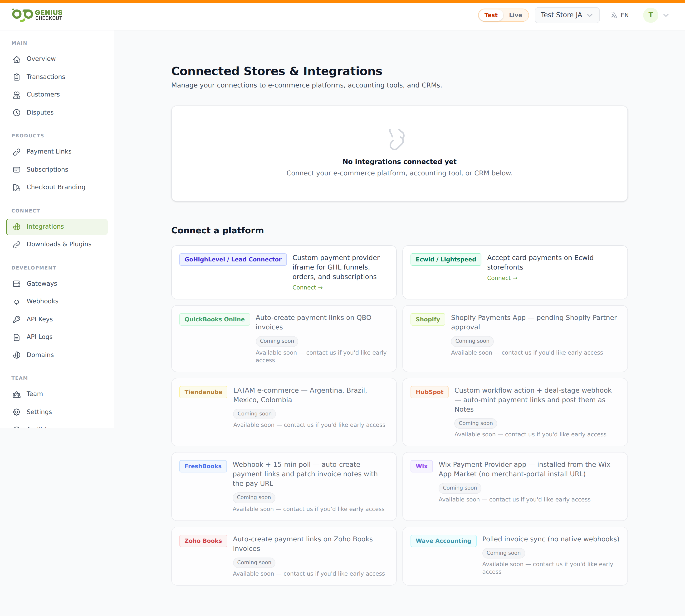Select API Logs in sidebar
This screenshot has width=685, height=616.
coord(57,337)
